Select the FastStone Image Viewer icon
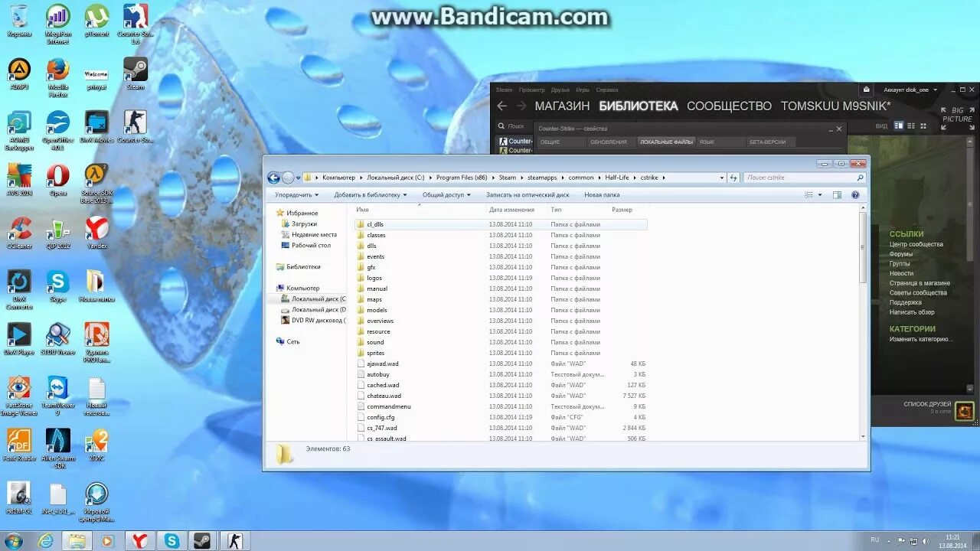This screenshot has height=551, width=980. pos(19,396)
